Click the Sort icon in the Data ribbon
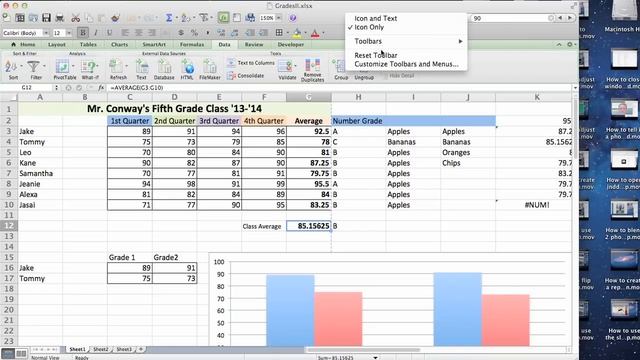 pyautogui.click(x=11, y=67)
